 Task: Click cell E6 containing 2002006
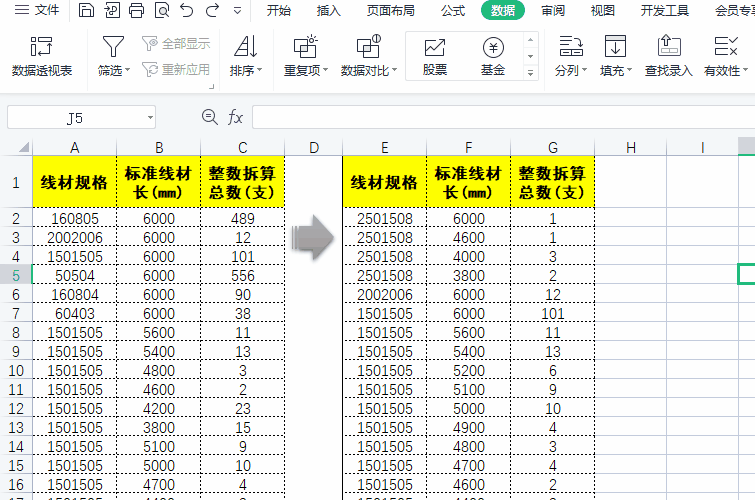click(x=384, y=295)
